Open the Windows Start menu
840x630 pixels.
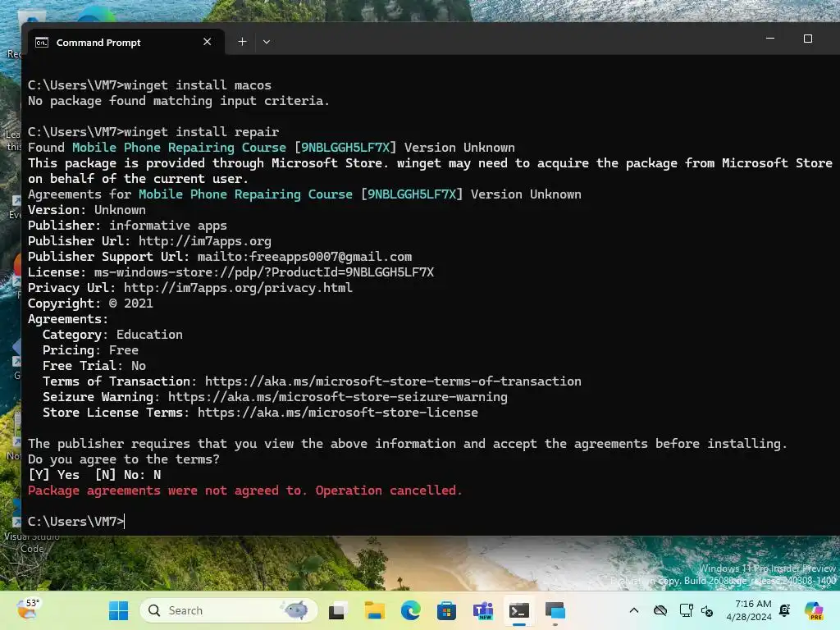point(118,610)
